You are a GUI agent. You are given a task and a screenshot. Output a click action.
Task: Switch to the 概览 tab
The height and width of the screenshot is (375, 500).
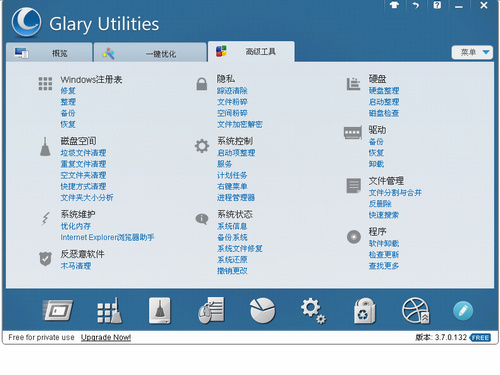(49, 53)
